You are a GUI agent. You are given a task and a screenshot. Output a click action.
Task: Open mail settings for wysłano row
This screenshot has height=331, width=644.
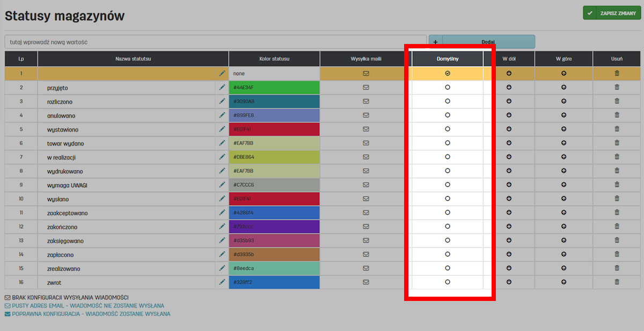pyautogui.click(x=366, y=199)
